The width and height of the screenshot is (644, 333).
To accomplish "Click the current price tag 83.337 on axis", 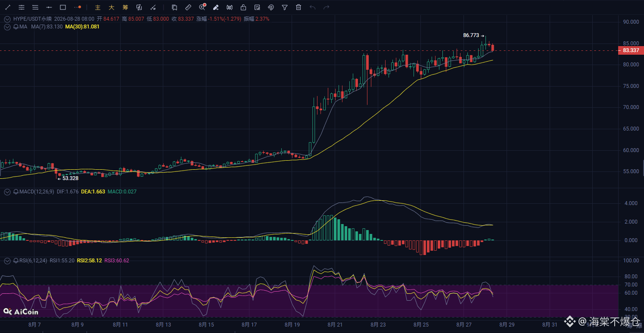I will (x=631, y=50).
